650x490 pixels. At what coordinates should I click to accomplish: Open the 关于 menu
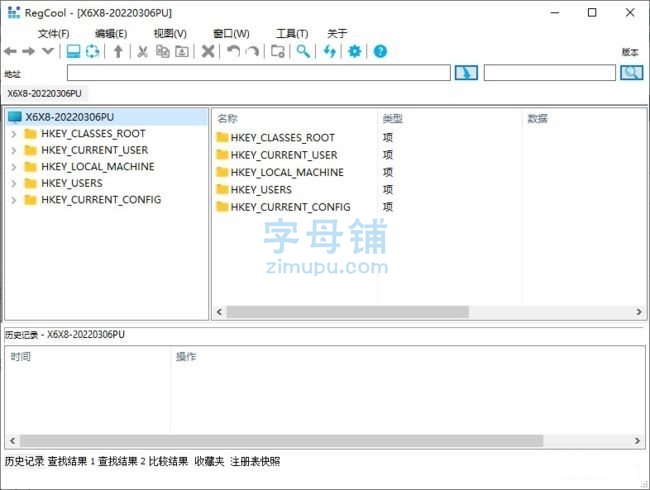(337, 34)
